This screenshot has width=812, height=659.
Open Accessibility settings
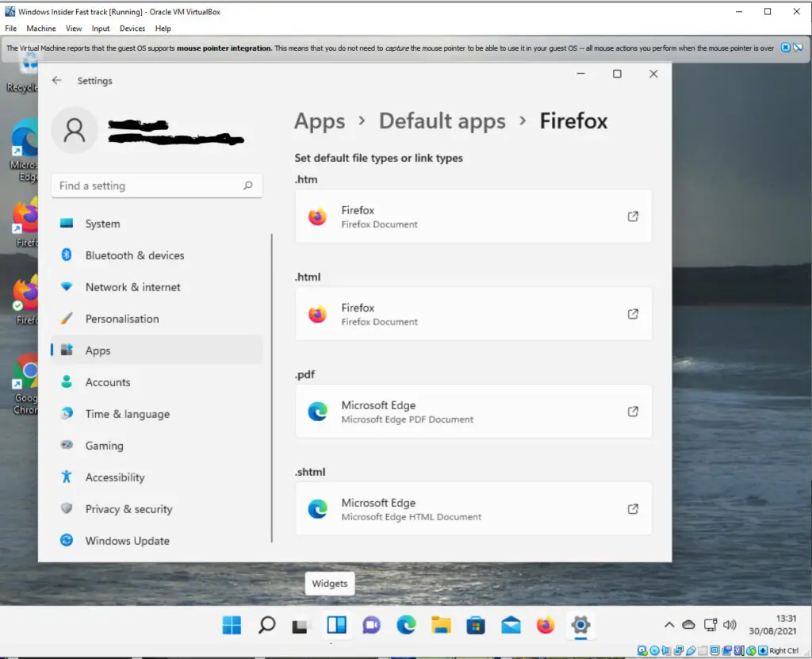coord(157,477)
